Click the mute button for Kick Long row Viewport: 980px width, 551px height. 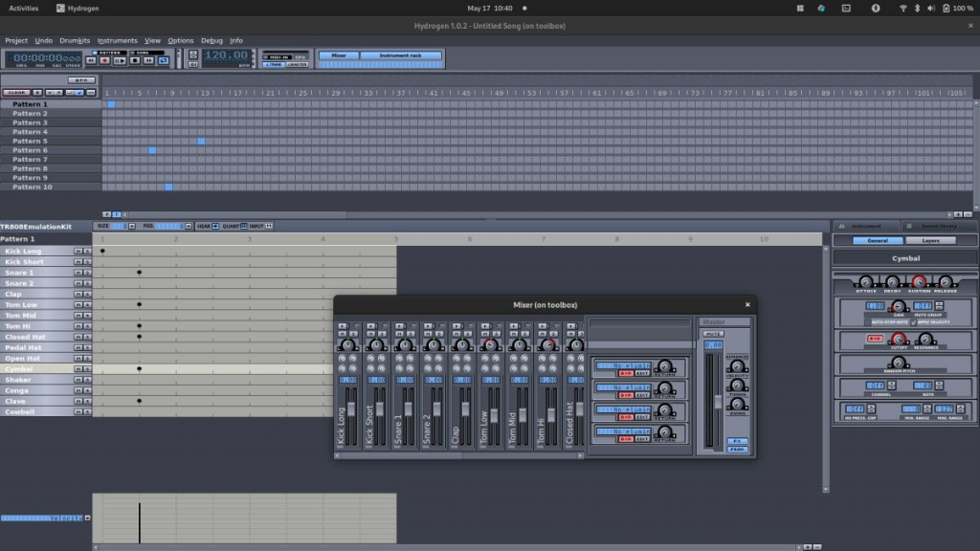point(78,252)
